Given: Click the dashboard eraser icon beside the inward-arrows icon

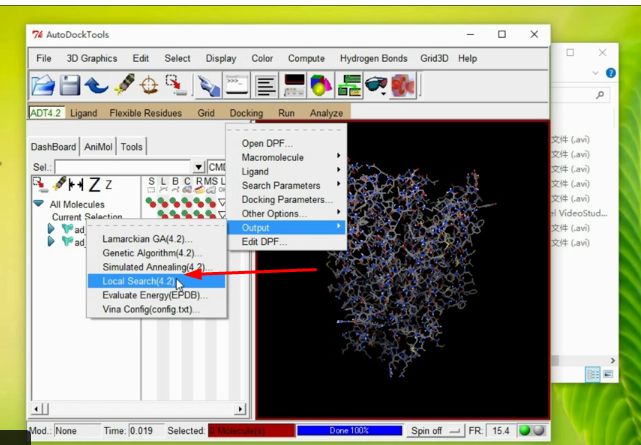Looking at the screenshot, I should click(x=60, y=184).
